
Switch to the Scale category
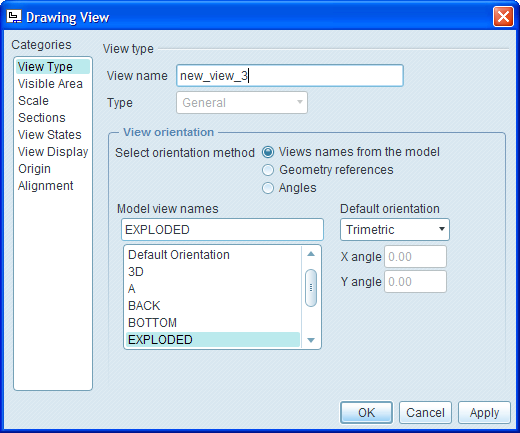(33, 101)
